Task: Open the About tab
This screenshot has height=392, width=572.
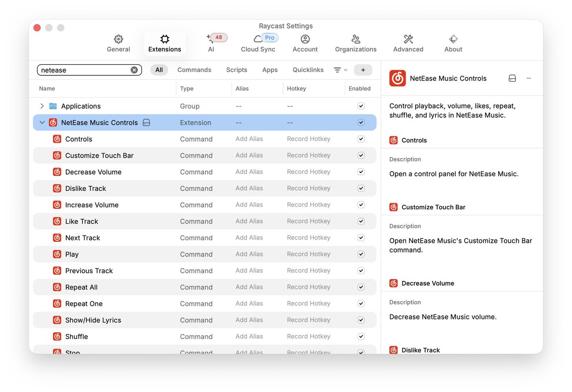Action: click(453, 43)
